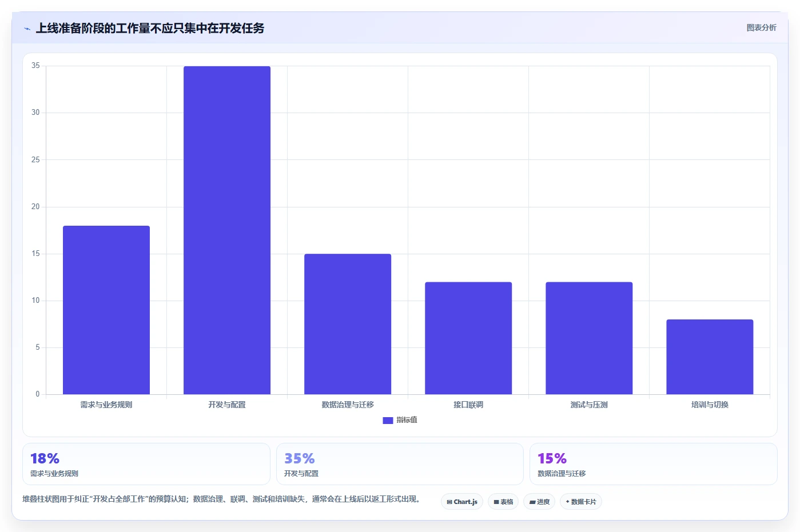
Task: Toggle the 指标值 legend color box
Action: [x=388, y=421]
